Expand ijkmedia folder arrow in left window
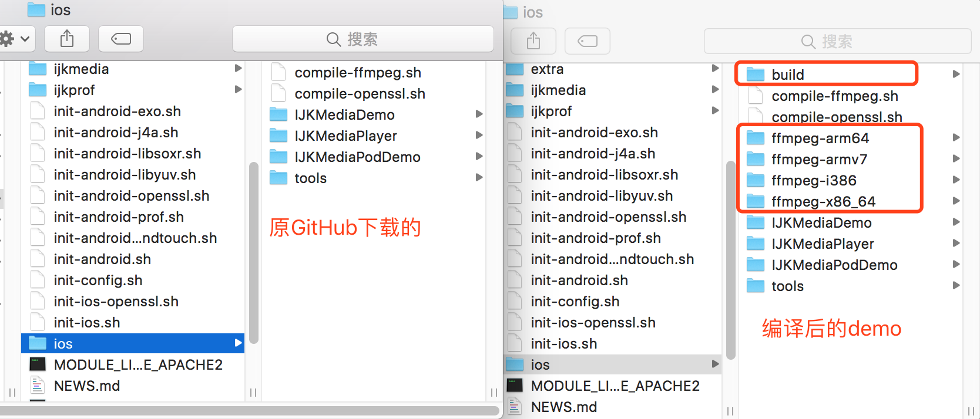This screenshot has height=419, width=980. (238, 69)
